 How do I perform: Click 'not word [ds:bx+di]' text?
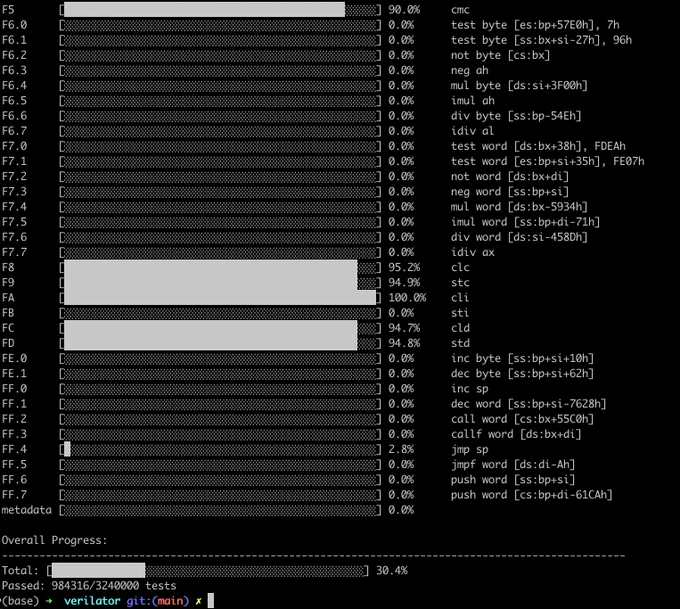click(x=510, y=177)
